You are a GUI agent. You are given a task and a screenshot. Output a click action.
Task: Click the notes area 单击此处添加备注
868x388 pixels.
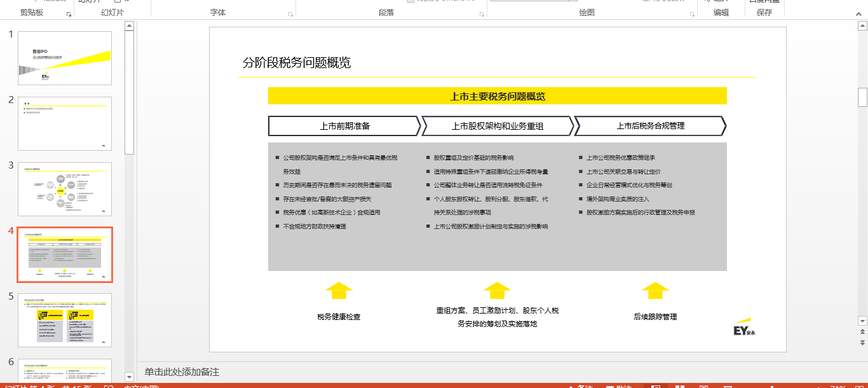pyautogui.click(x=182, y=372)
